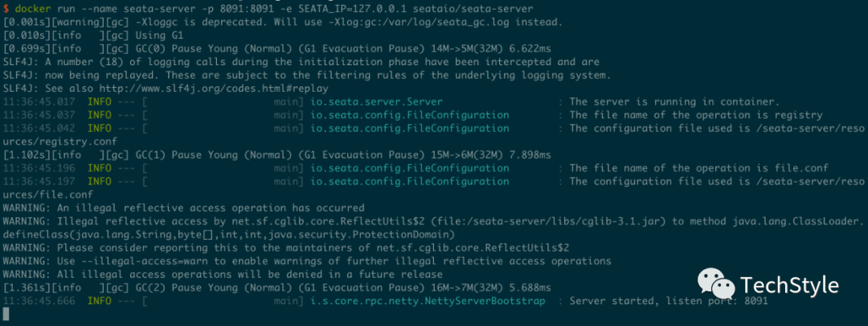Click the WeChat logo icon in watermark

[x=716, y=283]
